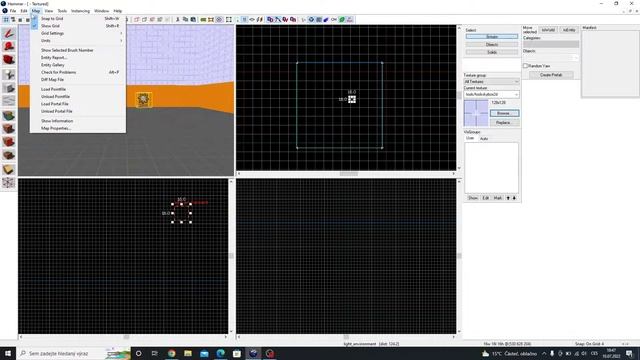Select the green-topped cube texture application tool
The image size is (640, 360).
(x=9, y=116)
